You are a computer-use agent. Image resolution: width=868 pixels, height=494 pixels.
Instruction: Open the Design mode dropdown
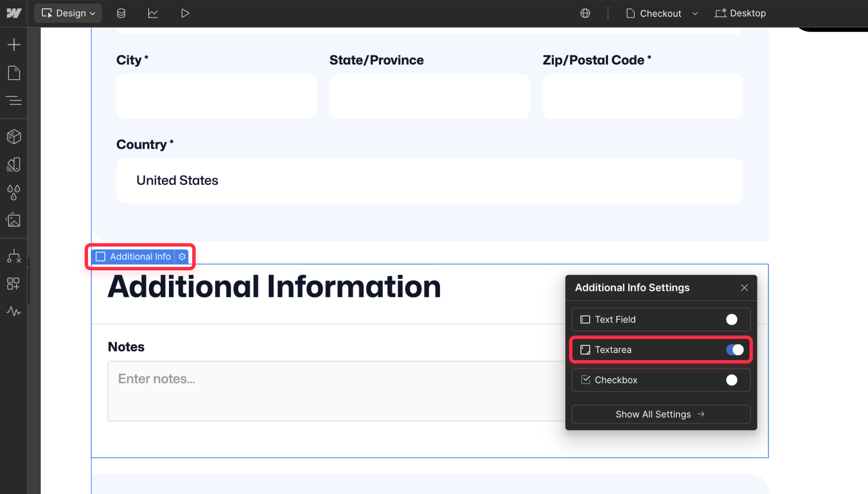pos(68,13)
